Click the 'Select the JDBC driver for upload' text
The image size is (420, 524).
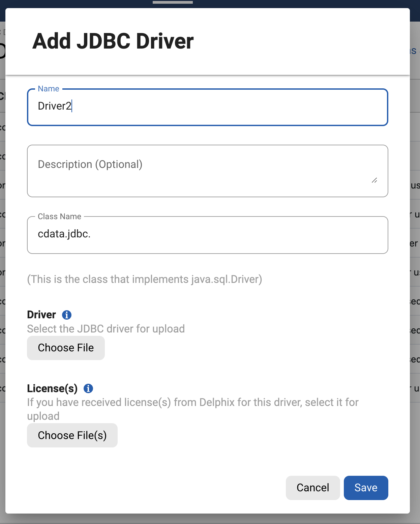click(106, 329)
